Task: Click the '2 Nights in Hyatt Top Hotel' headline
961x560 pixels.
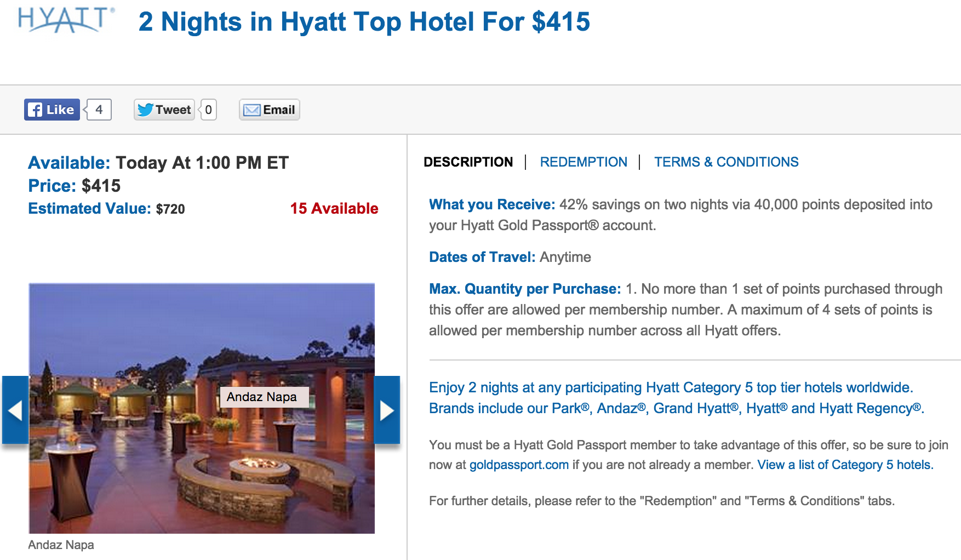Action: click(x=364, y=22)
